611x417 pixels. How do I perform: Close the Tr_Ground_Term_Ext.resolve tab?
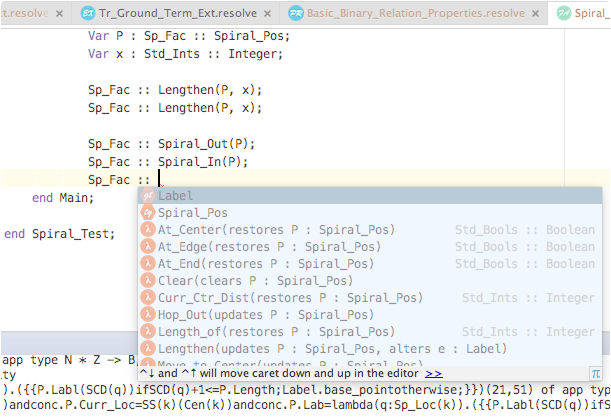point(267,14)
